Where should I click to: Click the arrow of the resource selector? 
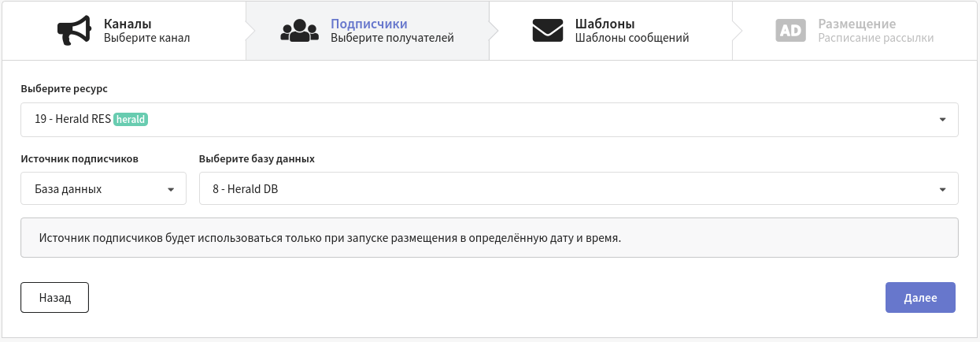click(x=942, y=120)
